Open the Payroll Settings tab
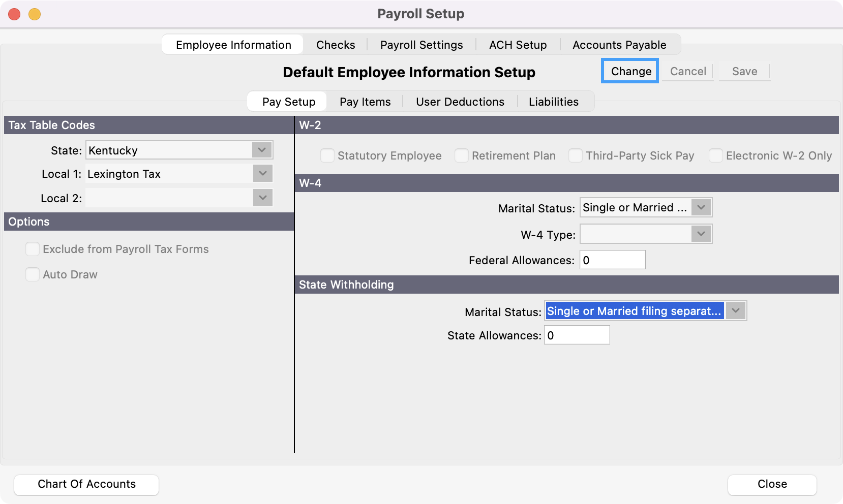843x504 pixels. (x=421, y=45)
